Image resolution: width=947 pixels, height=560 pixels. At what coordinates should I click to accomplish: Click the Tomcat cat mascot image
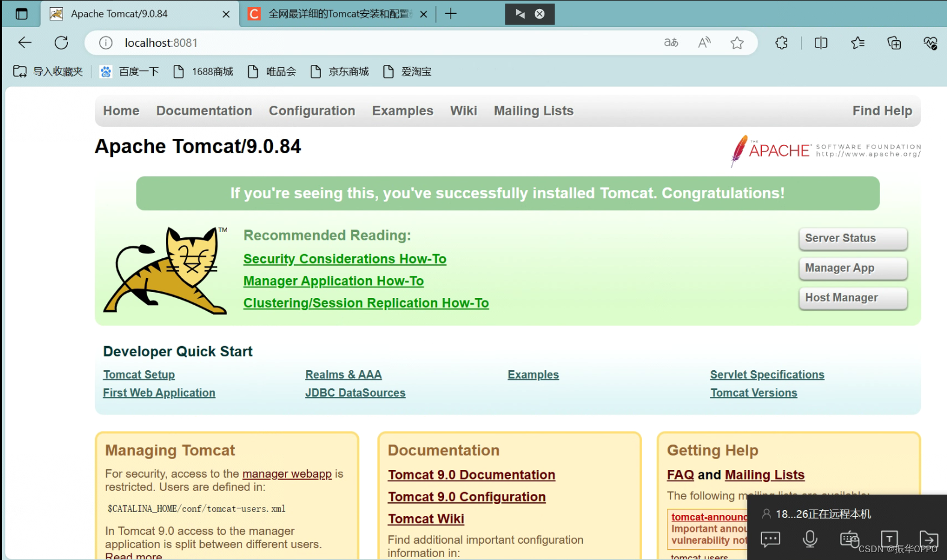pyautogui.click(x=166, y=270)
